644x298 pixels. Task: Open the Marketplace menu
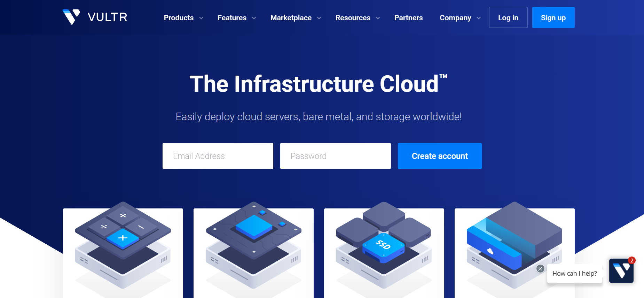tap(291, 18)
